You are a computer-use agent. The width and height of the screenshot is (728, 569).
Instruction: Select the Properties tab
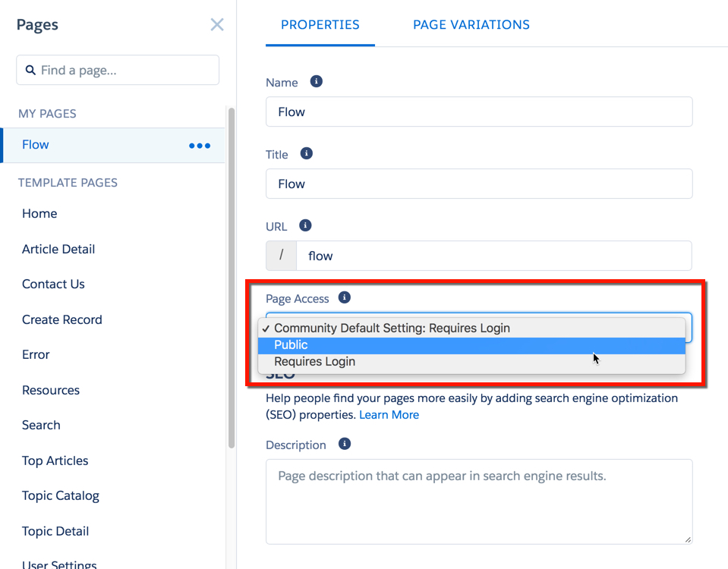320,24
